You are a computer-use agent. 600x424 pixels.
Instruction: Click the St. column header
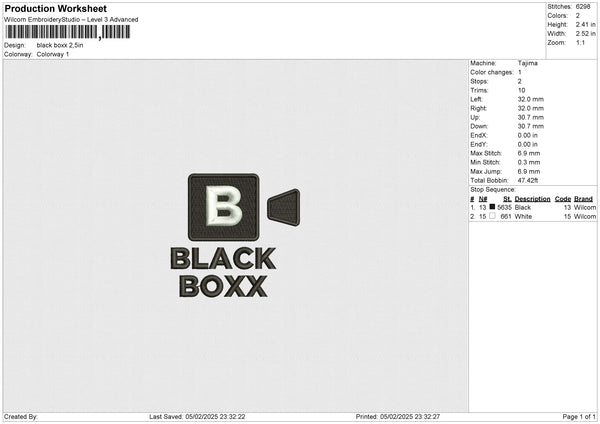[507, 199]
